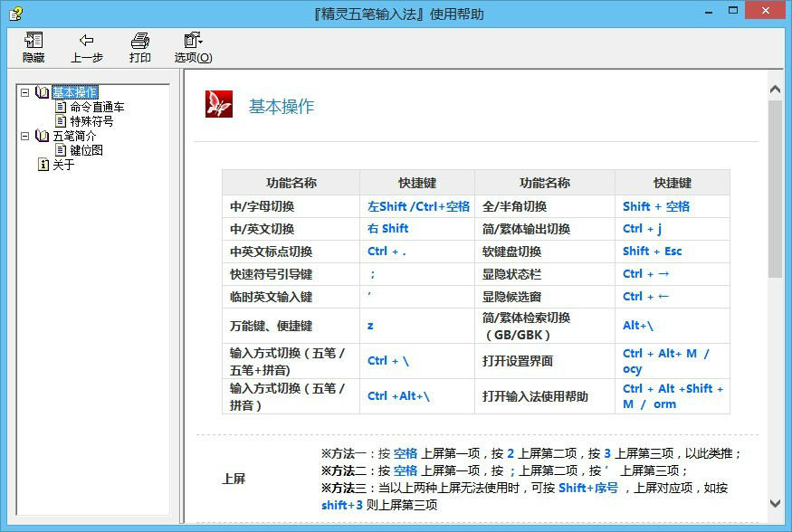
Task: Click the 全/半角切换 cell
Action: pos(545,206)
